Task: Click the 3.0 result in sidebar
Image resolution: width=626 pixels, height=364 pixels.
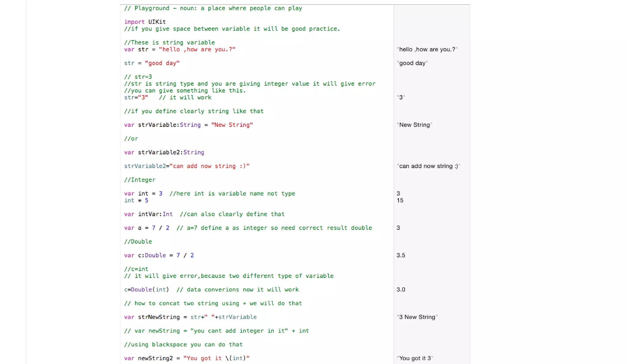Action: [401, 289]
